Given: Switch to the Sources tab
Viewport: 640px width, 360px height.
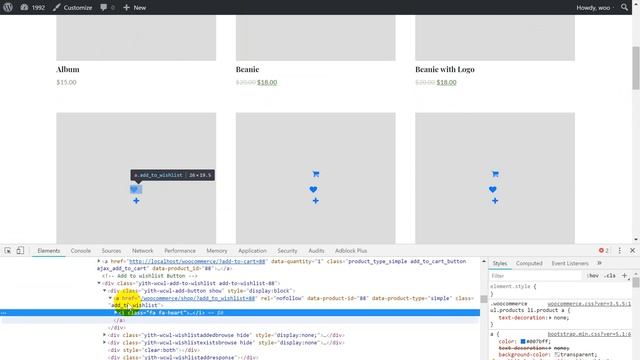Looking at the screenshot, I should (x=111, y=251).
